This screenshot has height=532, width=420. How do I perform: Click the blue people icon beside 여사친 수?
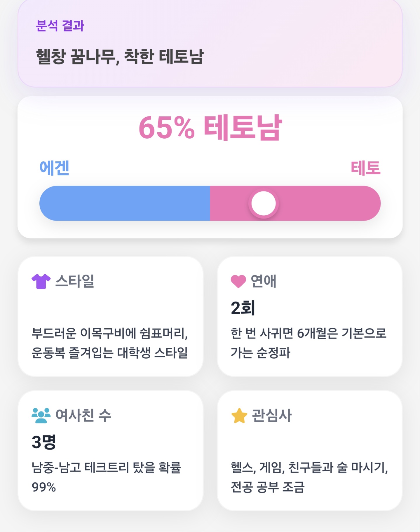[x=41, y=415]
